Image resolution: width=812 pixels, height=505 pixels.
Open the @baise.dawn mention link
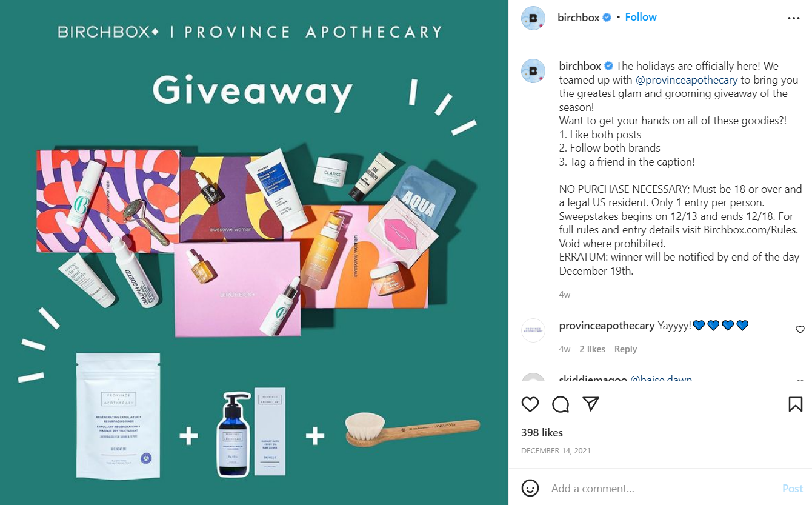pyautogui.click(x=661, y=380)
